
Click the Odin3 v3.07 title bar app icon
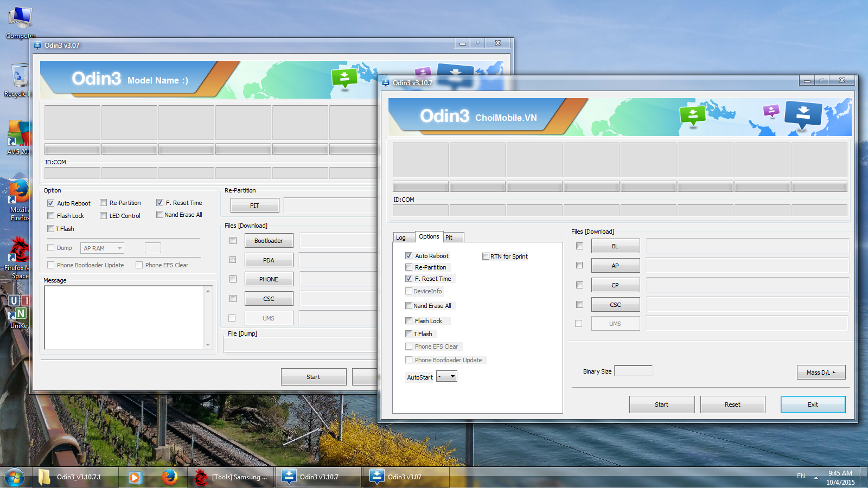pyautogui.click(x=37, y=46)
